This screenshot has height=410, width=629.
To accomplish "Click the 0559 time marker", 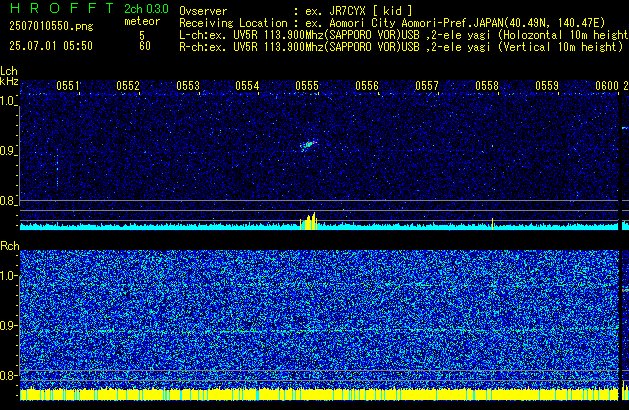I will point(547,86).
